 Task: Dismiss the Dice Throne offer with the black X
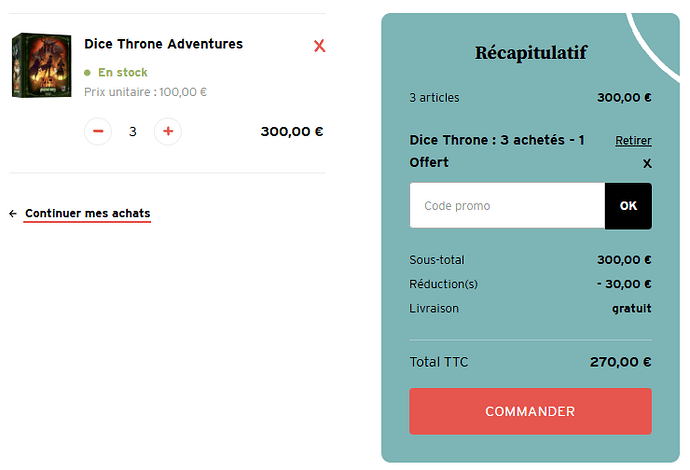click(647, 164)
